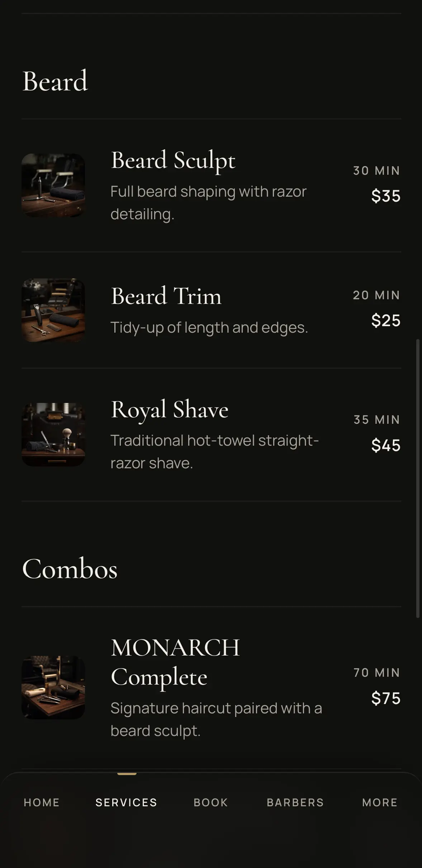
Task: Select the Services tab
Action: point(127,802)
